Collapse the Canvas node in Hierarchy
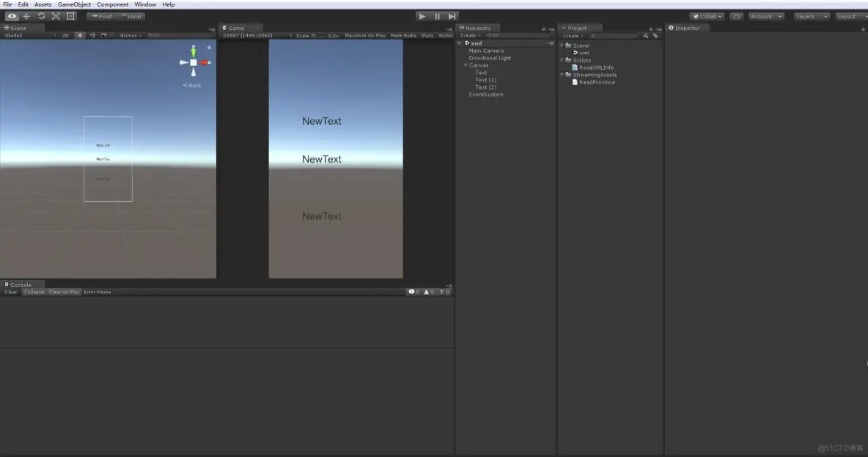Image resolution: width=868 pixels, height=457 pixels. click(466, 65)
